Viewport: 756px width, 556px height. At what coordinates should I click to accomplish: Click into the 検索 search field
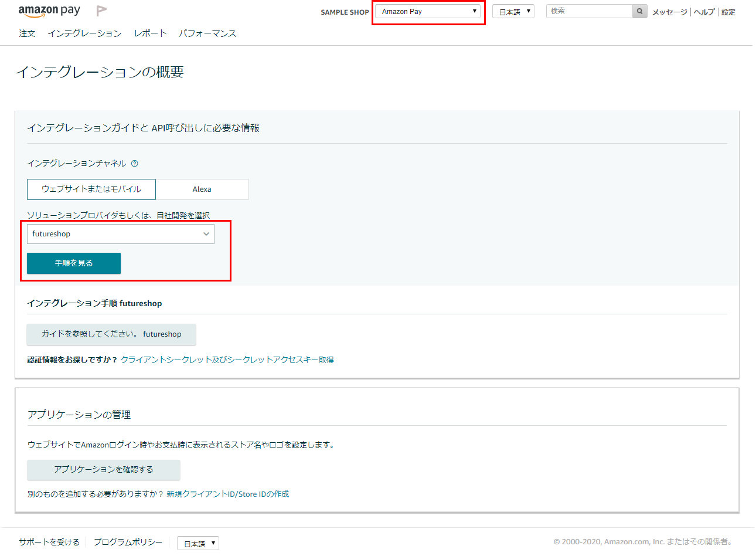point(590,11)
